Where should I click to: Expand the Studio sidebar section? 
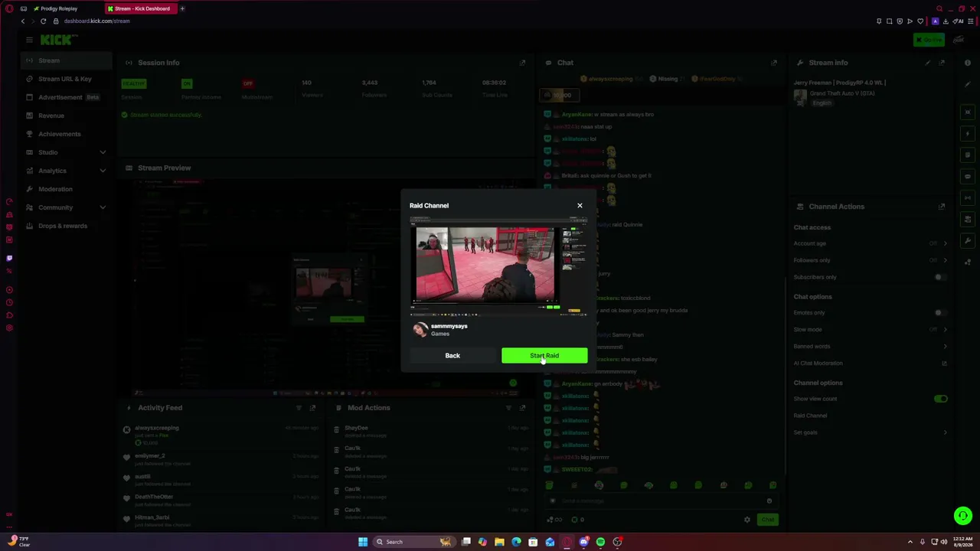coord(67,152)
